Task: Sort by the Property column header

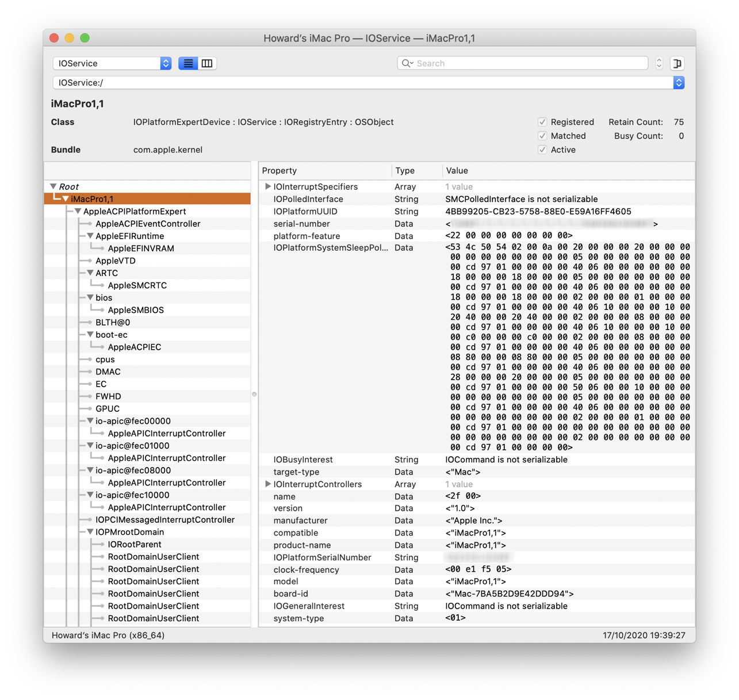Action: pyautogui.click(x=325, y=171)
